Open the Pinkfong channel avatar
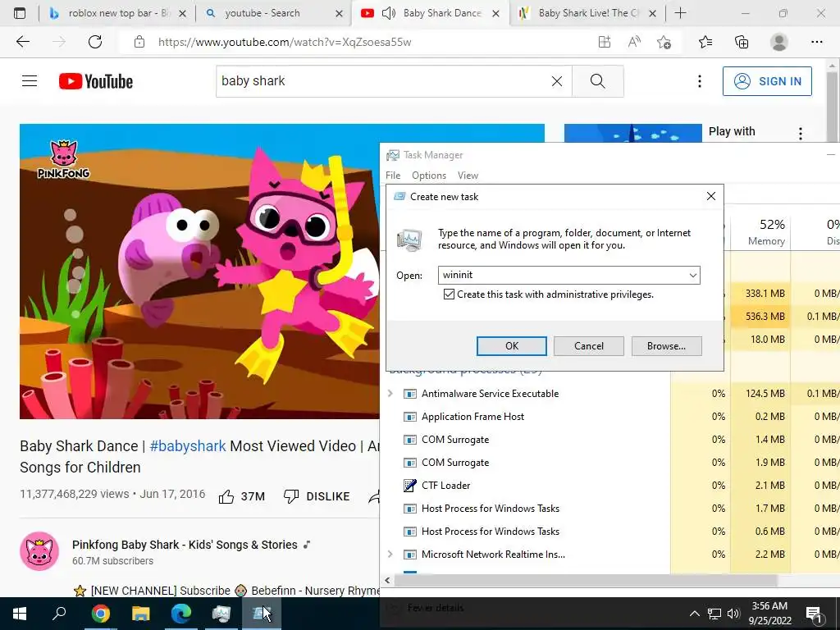Image resolution: width=840 pixels, height=630 pixels. (x=39, y=551)
